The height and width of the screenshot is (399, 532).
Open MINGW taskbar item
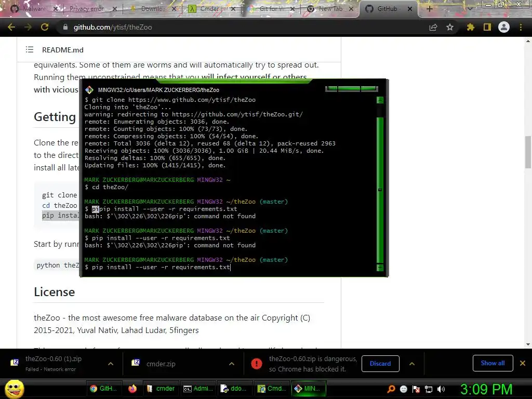click(308, 389)
